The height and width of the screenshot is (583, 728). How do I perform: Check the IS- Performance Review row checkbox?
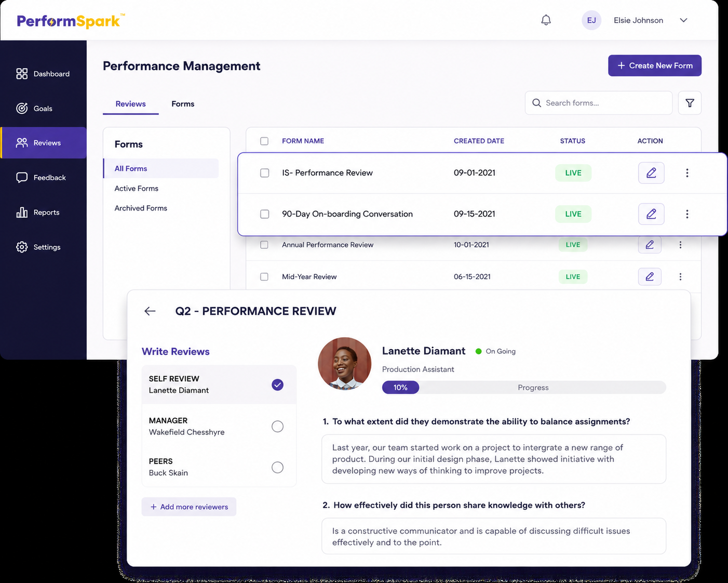click(265, 173)
